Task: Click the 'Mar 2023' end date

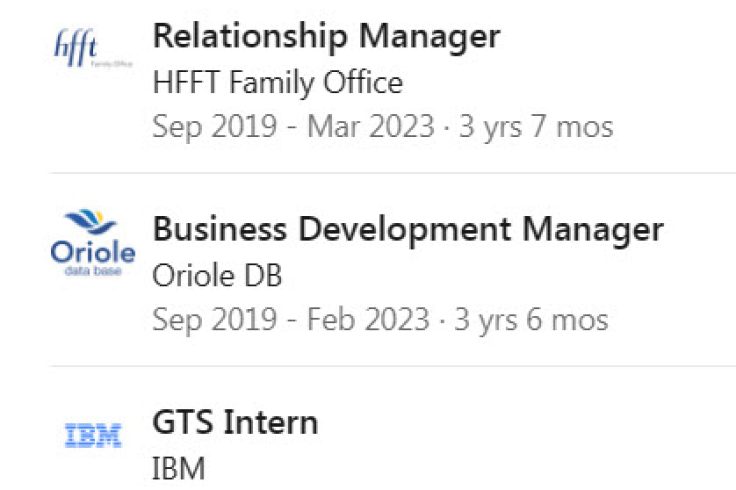Action: click(371, 127)
